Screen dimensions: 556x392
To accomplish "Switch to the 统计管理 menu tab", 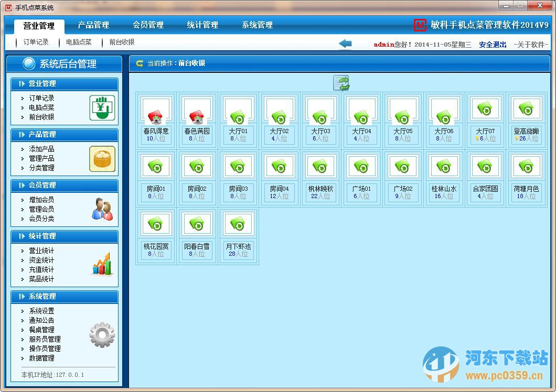I will pyautogui.click(x=202, y=25).
